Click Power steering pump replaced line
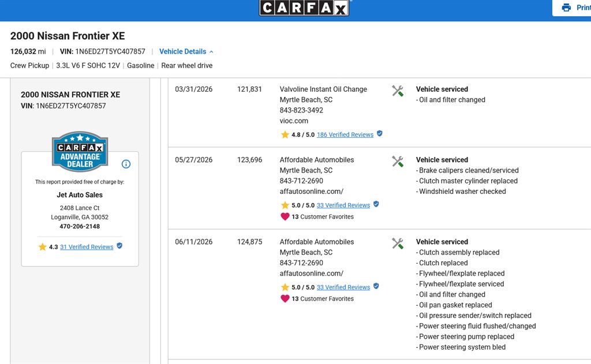Screen dimensions: 591x364 tap(465, 337)
